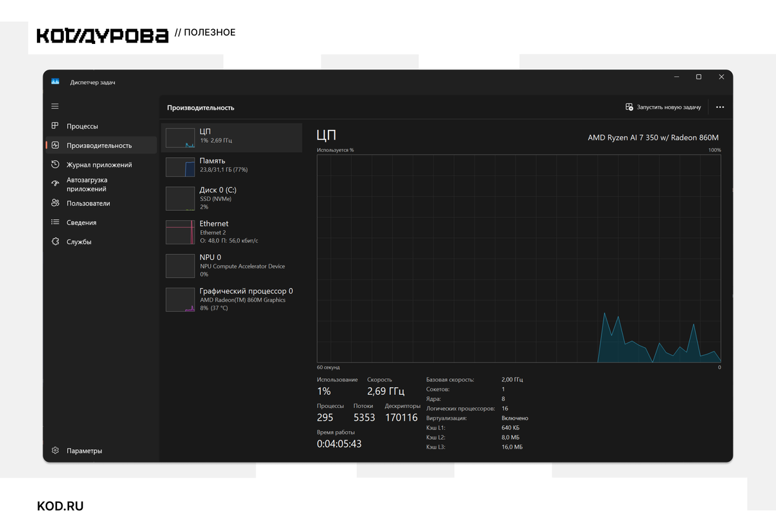Switch to Журнал приложений page
This screenshot has height=532, width=776.
[x=102, y=165]
